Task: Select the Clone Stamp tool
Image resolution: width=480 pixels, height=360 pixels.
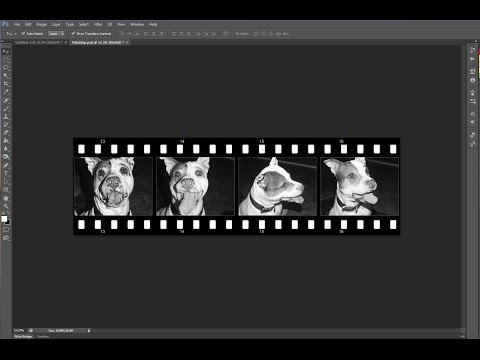Action: (6, 117)
